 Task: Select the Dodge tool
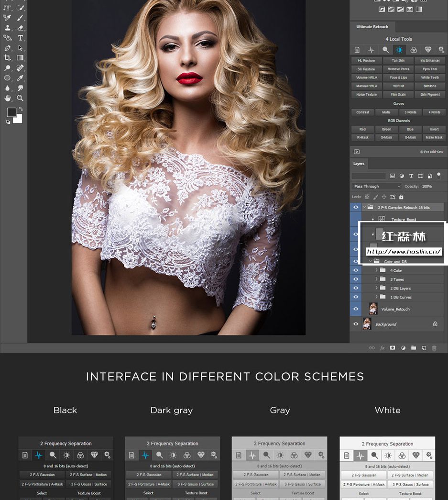[x=7, y=68]
